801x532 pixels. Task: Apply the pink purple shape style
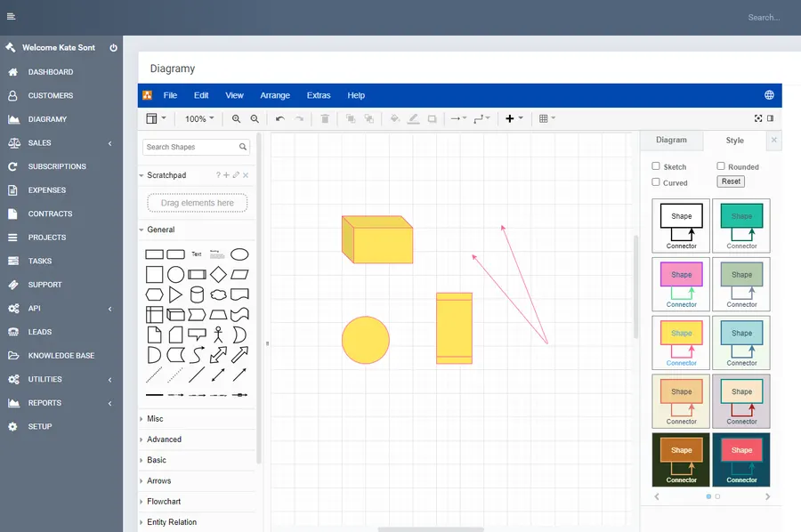tap(681, 285)
